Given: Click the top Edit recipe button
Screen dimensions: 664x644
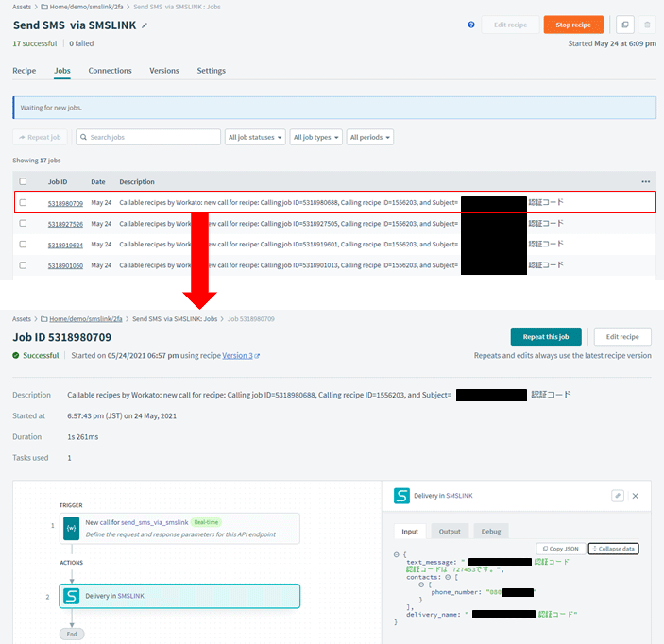Looking at the screenshot, I should [510, 25].
